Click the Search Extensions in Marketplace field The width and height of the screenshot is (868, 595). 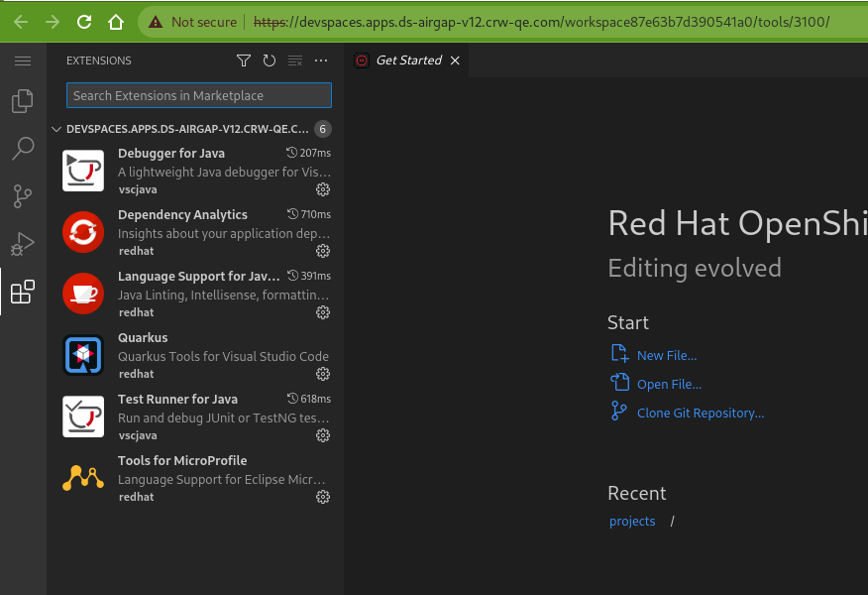tap(198, 95)
